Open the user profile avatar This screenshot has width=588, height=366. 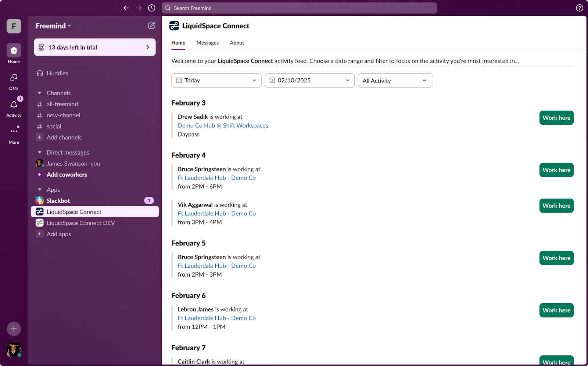click(x=14, y=349)
